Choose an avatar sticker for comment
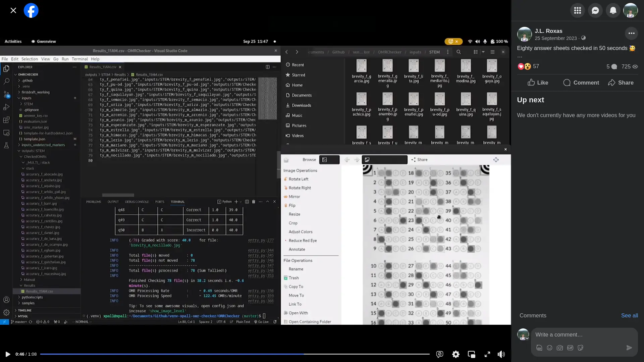 click(x=539, y=348)
